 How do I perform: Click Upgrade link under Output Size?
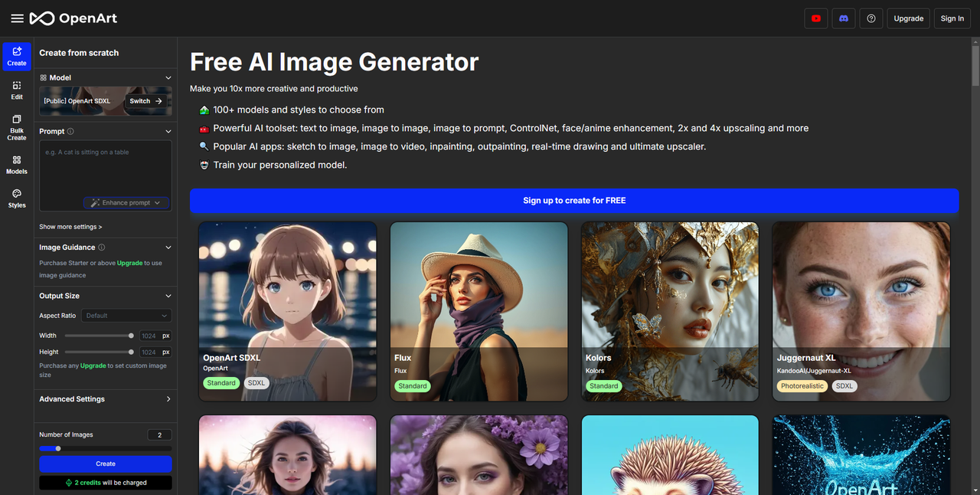click(x=93, y=366)
